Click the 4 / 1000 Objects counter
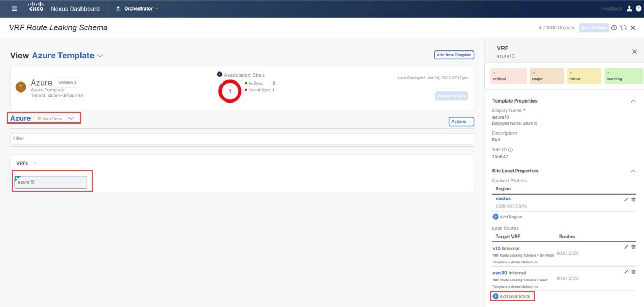Image resolution: width=644 pixels, height=307 pixels. [x=557, y=28]
